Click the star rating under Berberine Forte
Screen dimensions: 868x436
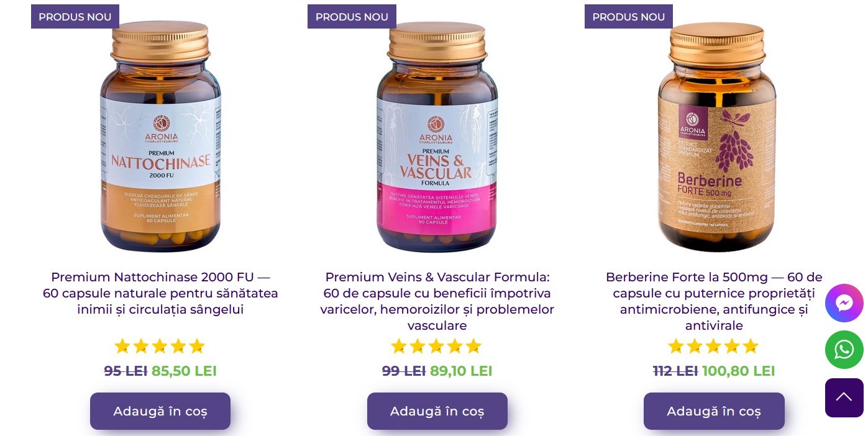[x=713, y=346]
